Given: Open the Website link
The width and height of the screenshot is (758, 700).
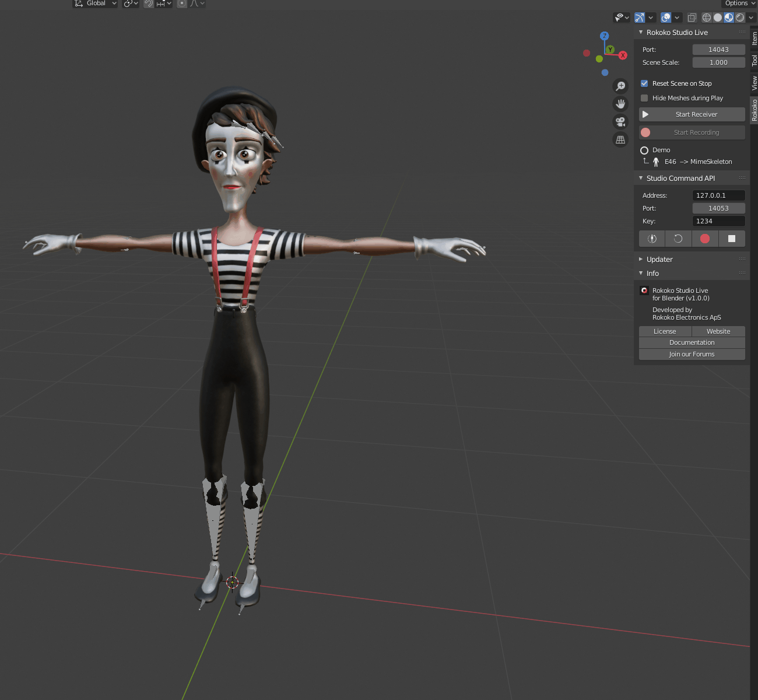Looking at the screenshot, I should point(718,331).
